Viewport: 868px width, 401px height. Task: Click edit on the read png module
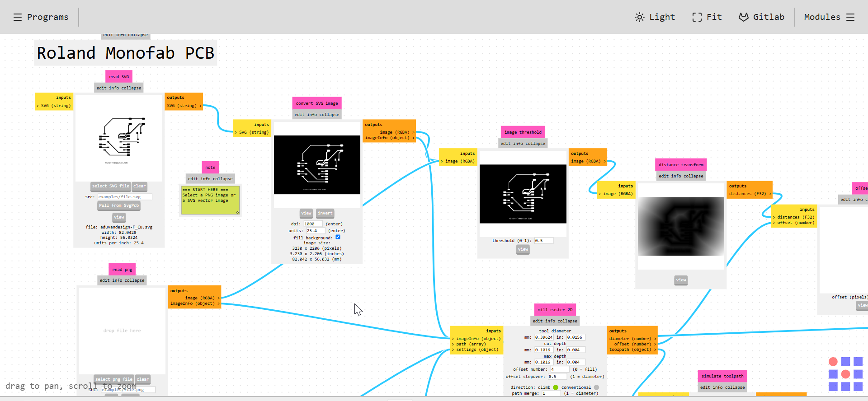[x=104, y=280]
